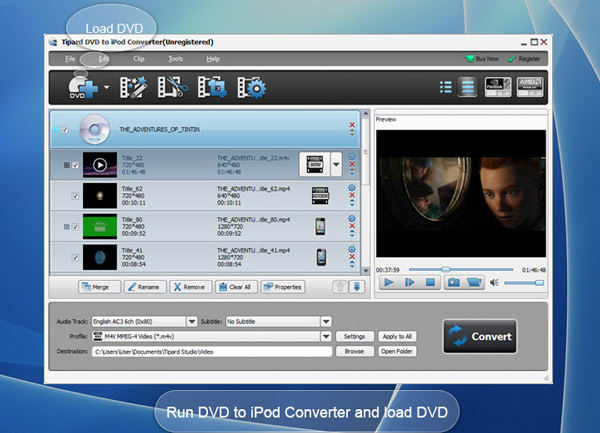Open the Edit menu
This screenshot has height=433, width=600.
(x=104, y=59)
